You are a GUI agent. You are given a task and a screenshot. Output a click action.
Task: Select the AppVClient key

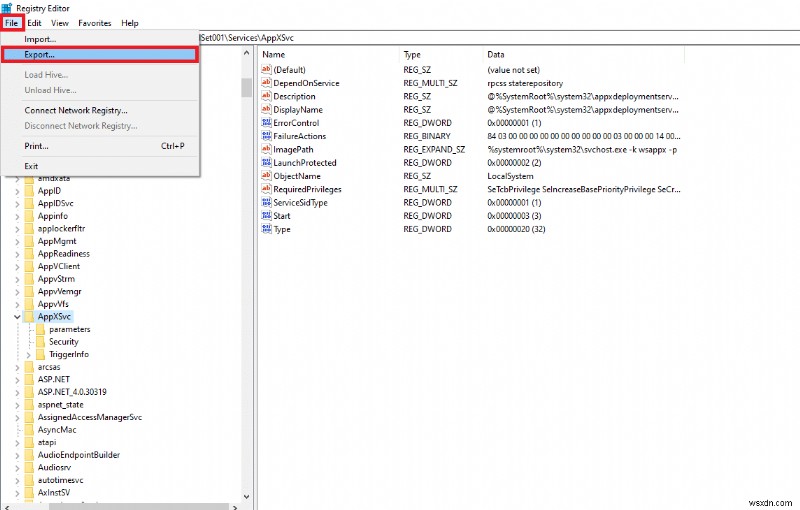point(59,266)
